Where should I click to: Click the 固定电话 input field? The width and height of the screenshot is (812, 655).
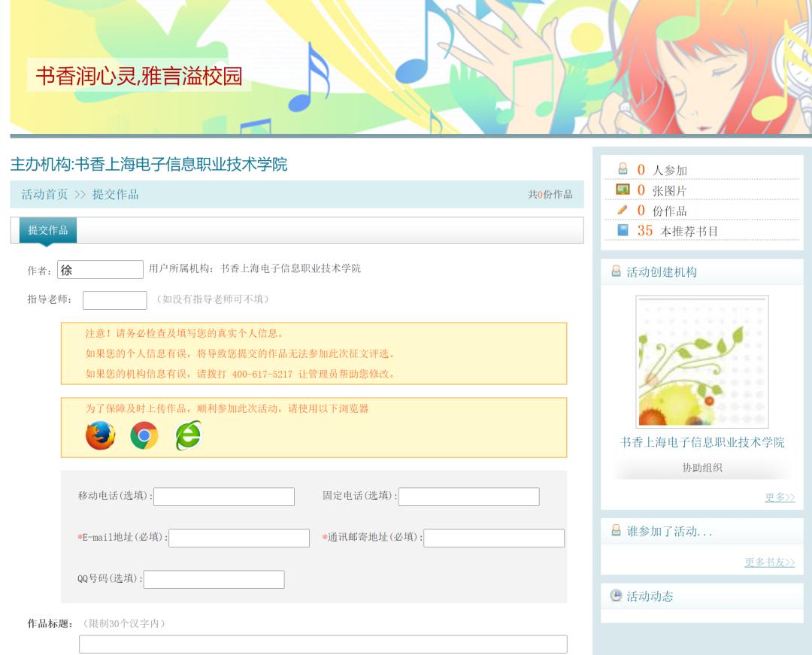pos(468,496)
